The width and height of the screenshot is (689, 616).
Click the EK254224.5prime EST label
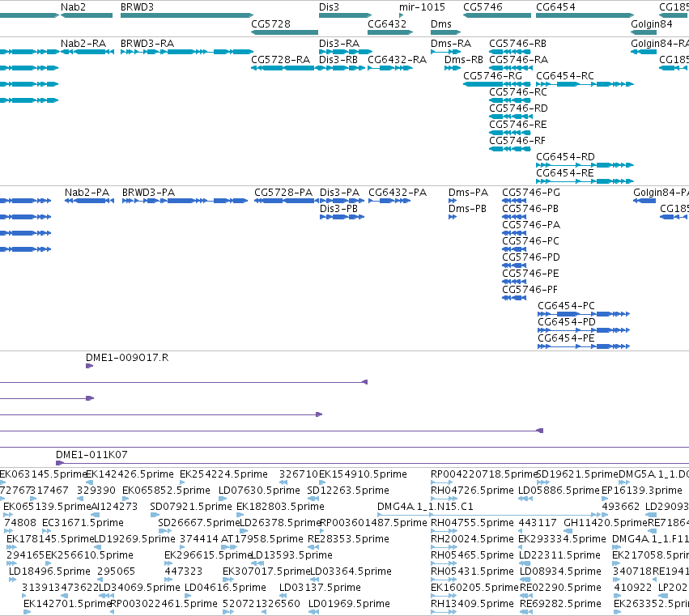pos(223,474)
